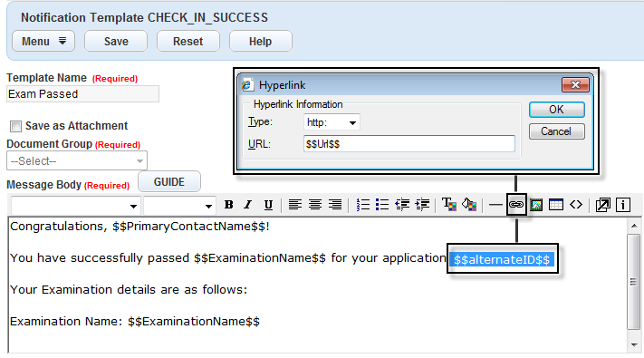Toggle underline formatting in the editor toolbar
The height and width of the screenshot is (358, 644).
(x=268, y=205)
